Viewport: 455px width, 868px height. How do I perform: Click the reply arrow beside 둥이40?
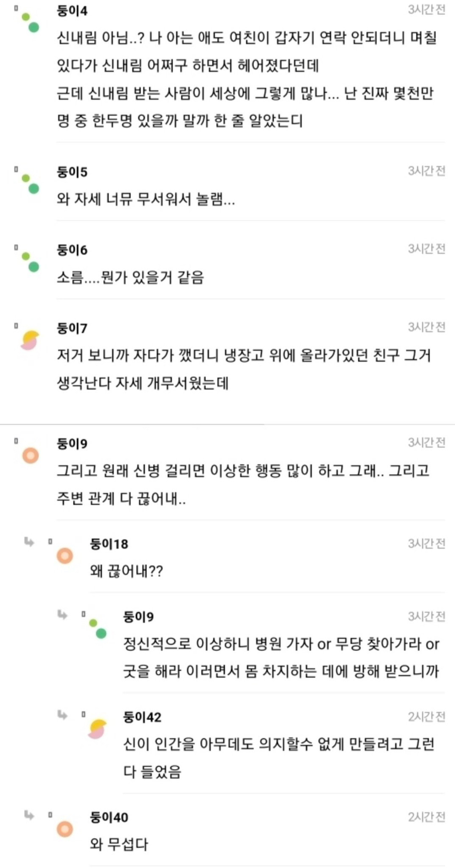[29, 815]
